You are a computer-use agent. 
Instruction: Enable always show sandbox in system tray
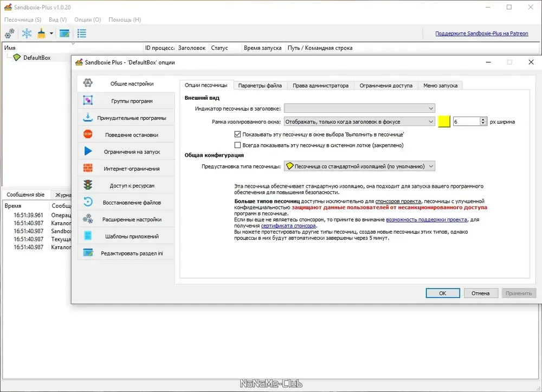tap(237, 145)
